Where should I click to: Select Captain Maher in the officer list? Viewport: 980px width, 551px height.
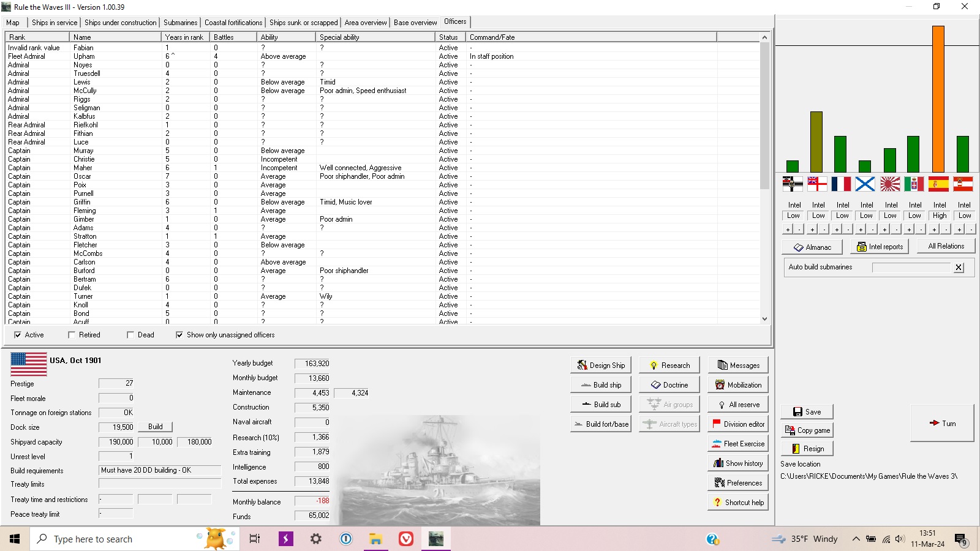pos(382,168)
